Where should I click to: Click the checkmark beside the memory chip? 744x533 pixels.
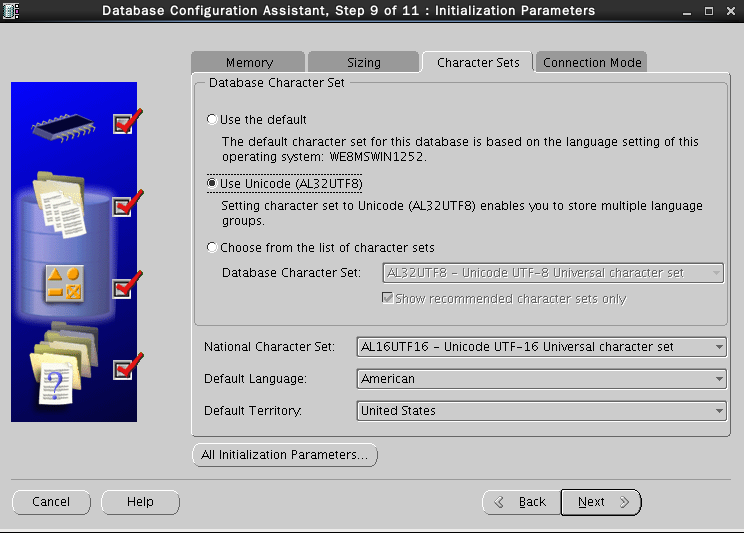click(124, 122)
